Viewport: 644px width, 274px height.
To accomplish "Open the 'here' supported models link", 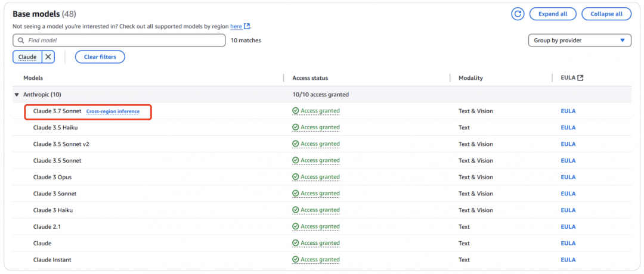I will (236, 26).
